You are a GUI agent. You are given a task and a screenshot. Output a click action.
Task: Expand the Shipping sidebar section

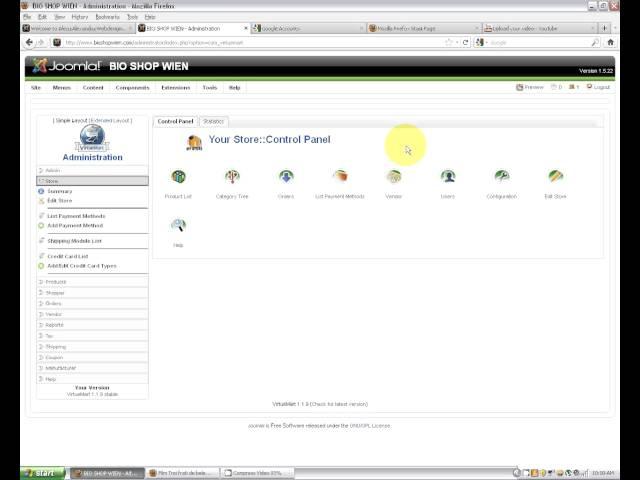click(x=93, y=347)
